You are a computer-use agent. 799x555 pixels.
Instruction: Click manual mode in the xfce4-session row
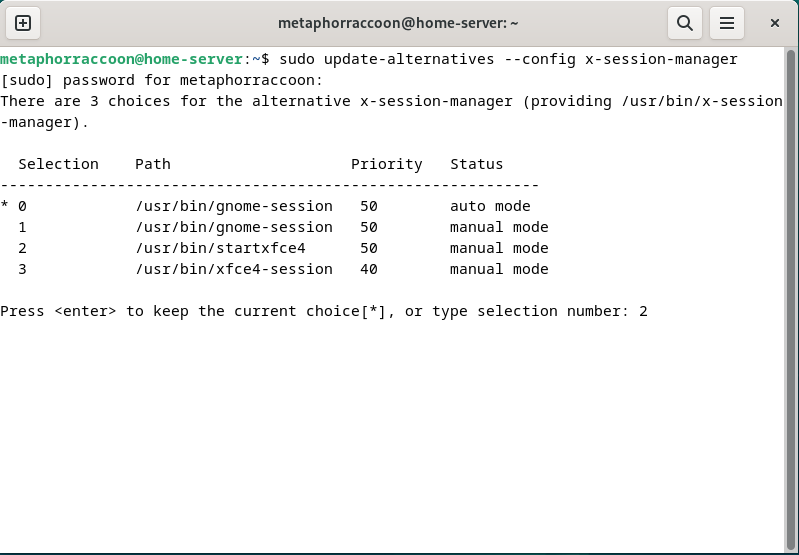pyautogui.click(x=499, y=269)
